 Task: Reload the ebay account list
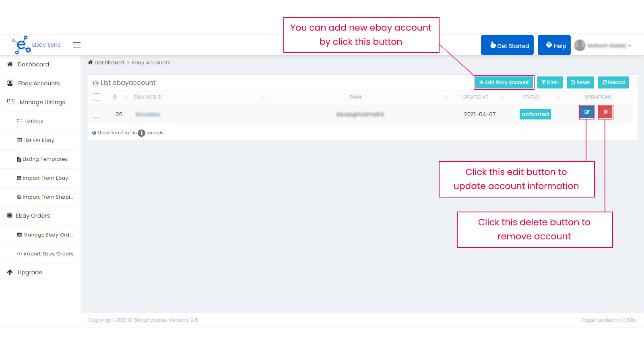(613, 82)
